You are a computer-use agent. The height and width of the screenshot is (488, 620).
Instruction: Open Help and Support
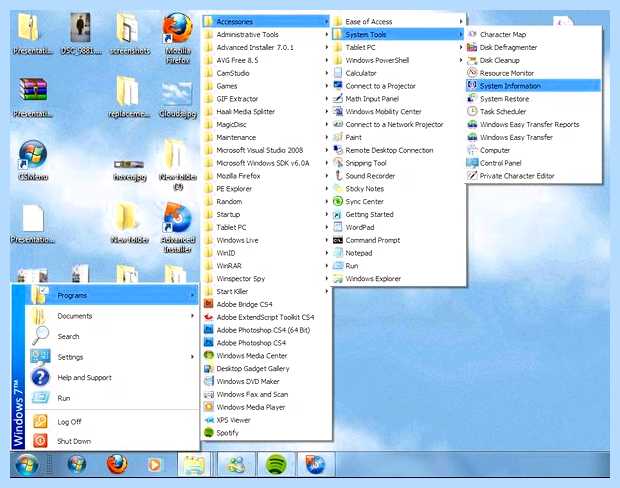click(112, 377)
